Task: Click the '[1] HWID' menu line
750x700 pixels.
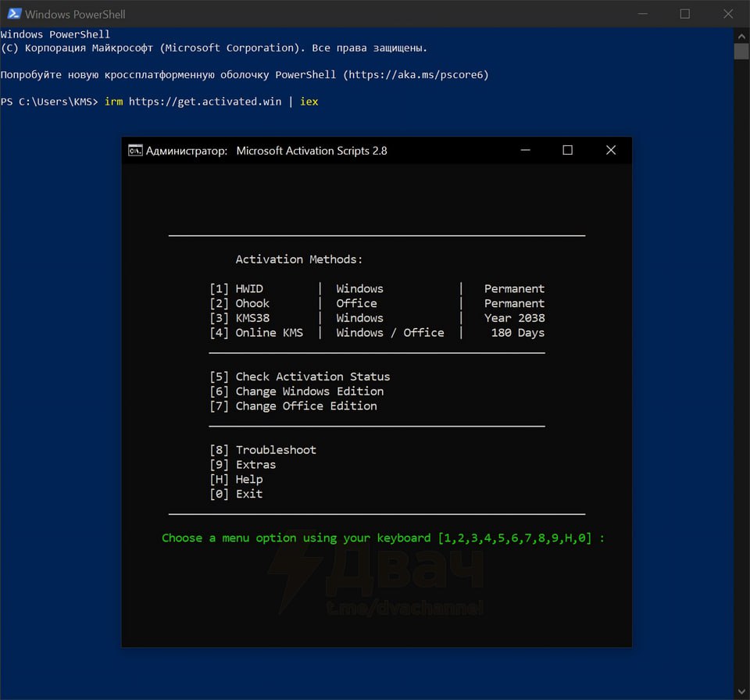Action: pyautogui.click(x=236, y=288)
